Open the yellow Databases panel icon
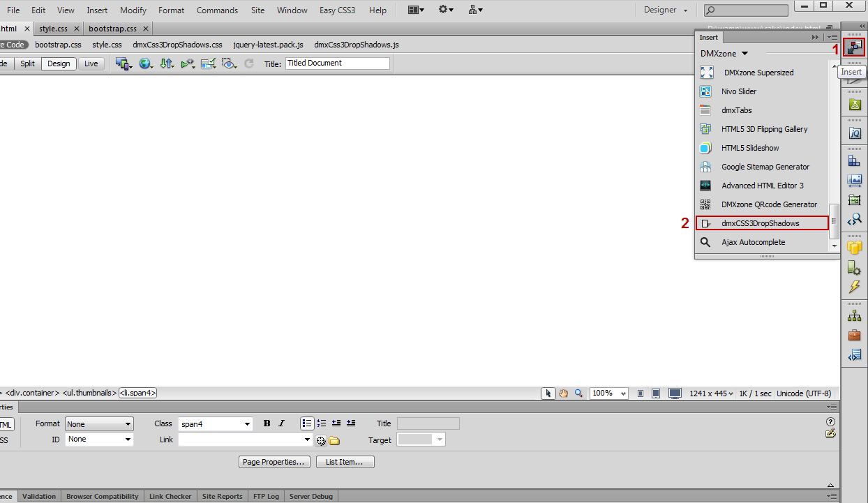Viewport: 868px width, 503px height. tap(854, 247)
